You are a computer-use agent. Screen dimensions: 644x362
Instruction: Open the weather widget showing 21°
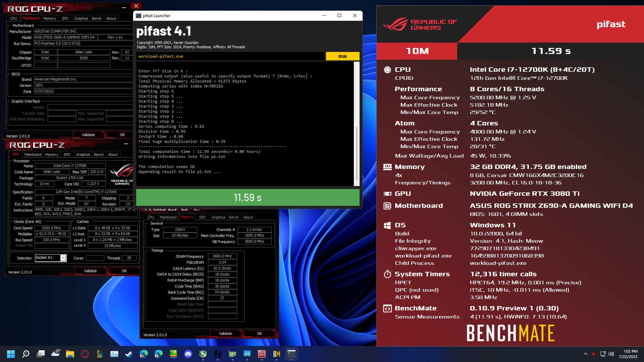(56, 353)
